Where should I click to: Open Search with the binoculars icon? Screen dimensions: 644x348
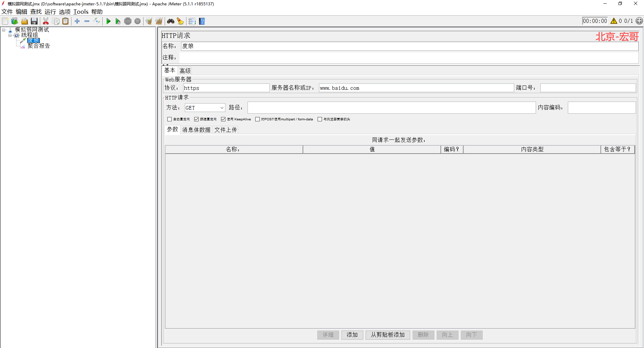(x=171, y=21)
